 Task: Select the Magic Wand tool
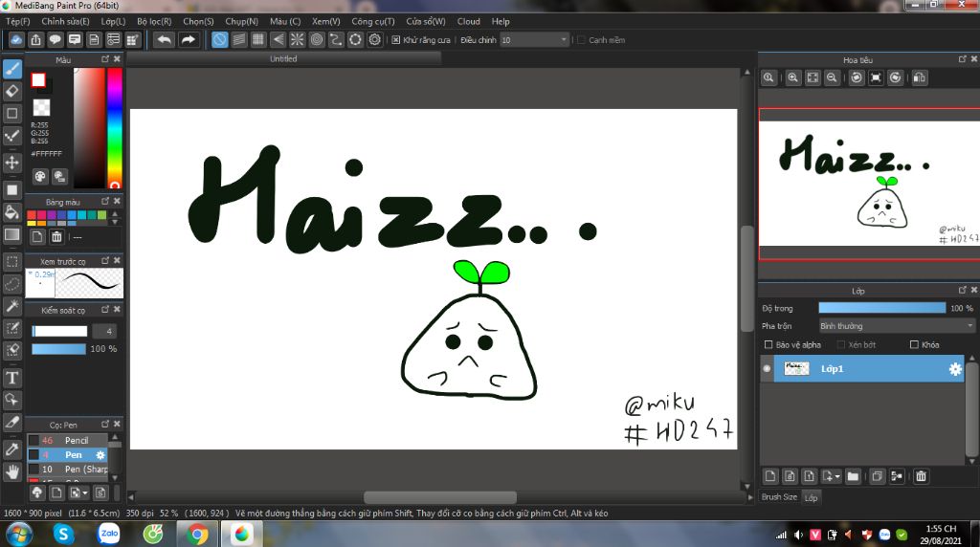coord(11,306)
